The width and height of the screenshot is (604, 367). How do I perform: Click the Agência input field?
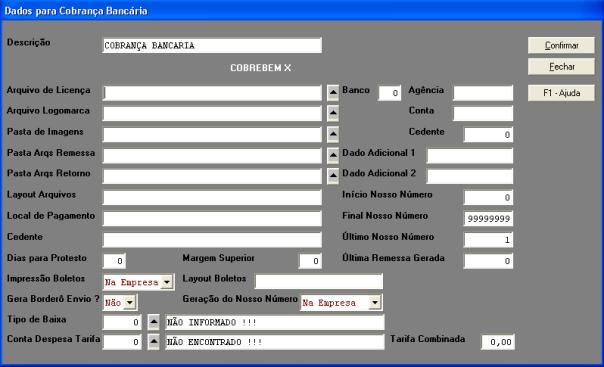pos(483,93)
